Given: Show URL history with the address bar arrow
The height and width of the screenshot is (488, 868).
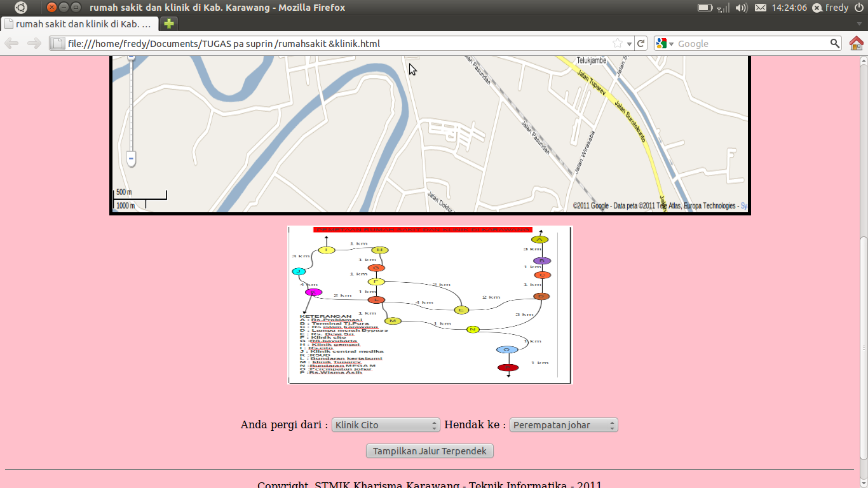Looking at the screenshot, I should (x=629, y=44).
